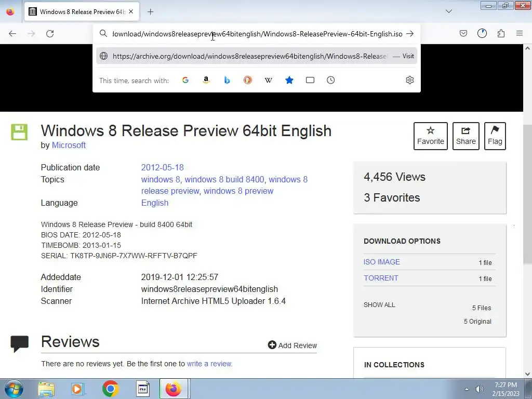Viewport: 532px width, 399px height.
Task: Select the archive.org Visit suggestion
Action: (x=257, y=56)
